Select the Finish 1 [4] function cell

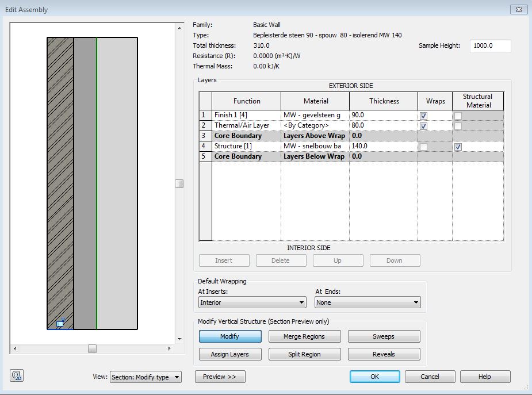[246, 116]
